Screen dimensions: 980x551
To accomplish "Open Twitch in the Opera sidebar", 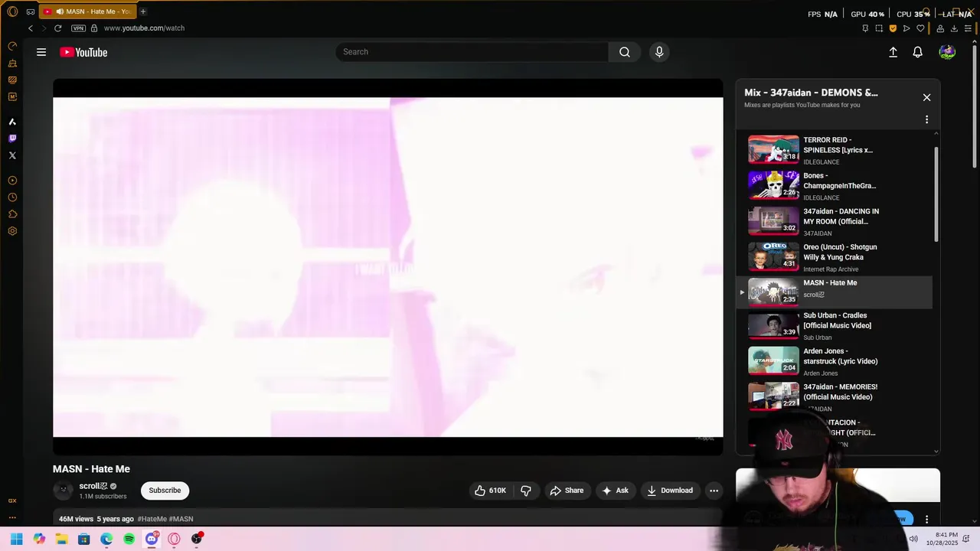I will point(12,139).
